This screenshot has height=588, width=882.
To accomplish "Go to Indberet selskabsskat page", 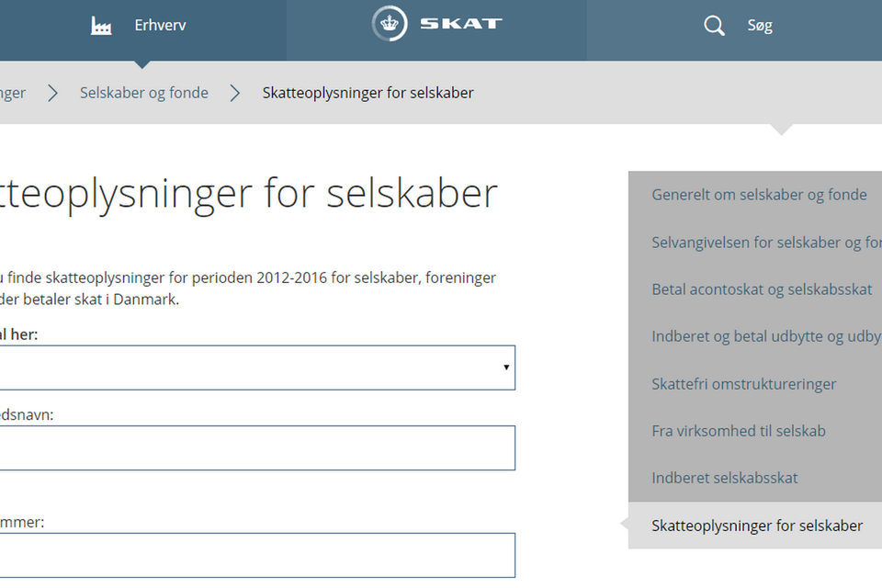I will point(725,478).
